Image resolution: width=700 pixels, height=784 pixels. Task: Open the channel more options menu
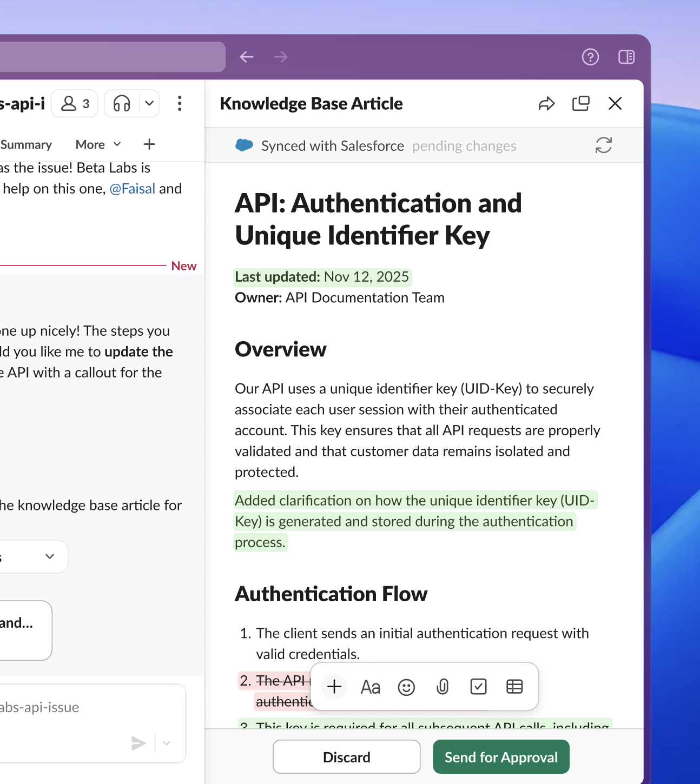180,103
